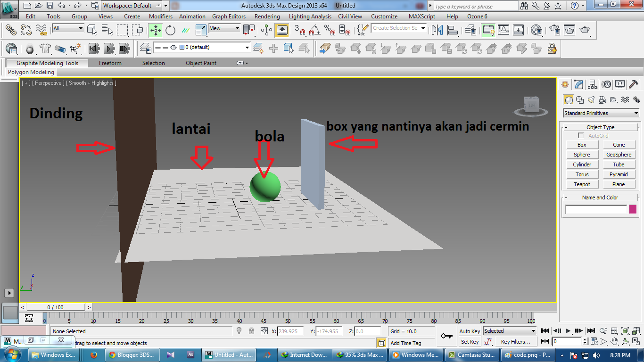Open the Workspace: Default dropdown
This screenshot has width=644, height=362.
click(132, 6)
